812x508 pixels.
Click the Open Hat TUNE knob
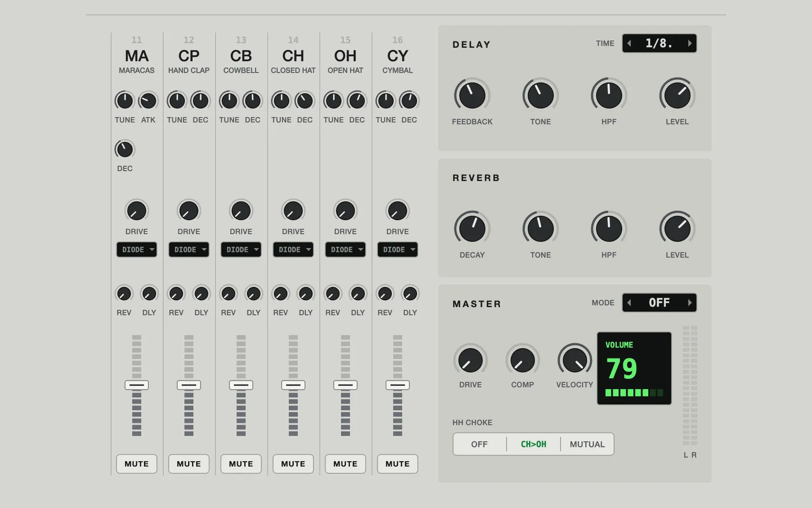click(x=333, y=101)
